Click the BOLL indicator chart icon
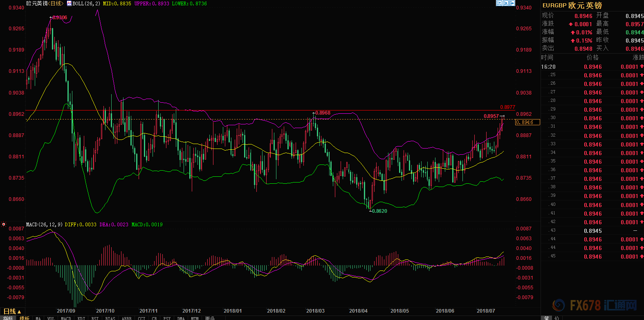The image size is (644, 320). click(x=69, y=4)
